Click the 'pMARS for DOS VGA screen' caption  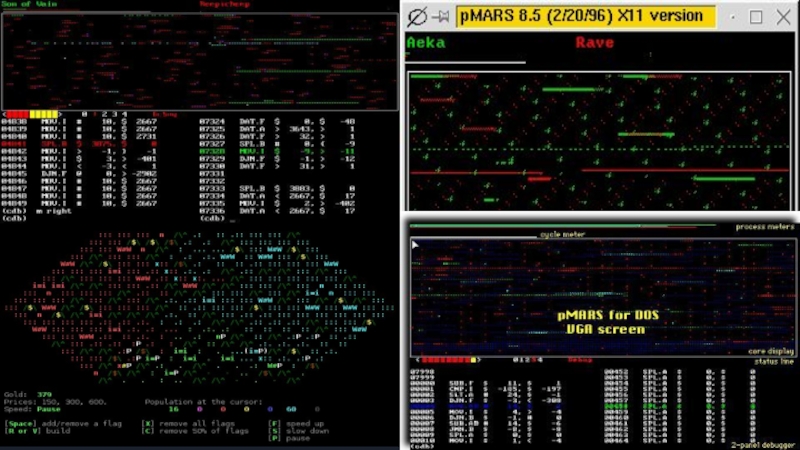coord(607,322)
